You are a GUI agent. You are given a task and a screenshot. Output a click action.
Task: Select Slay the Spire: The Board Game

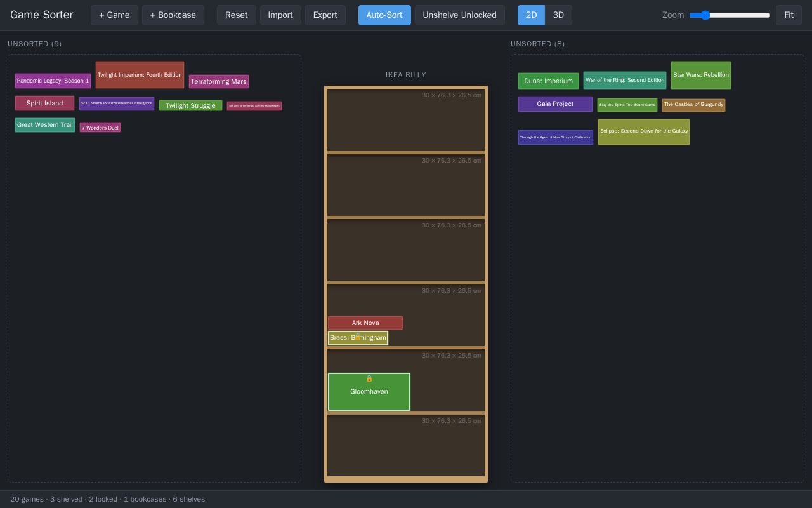(x=627, y=105)
